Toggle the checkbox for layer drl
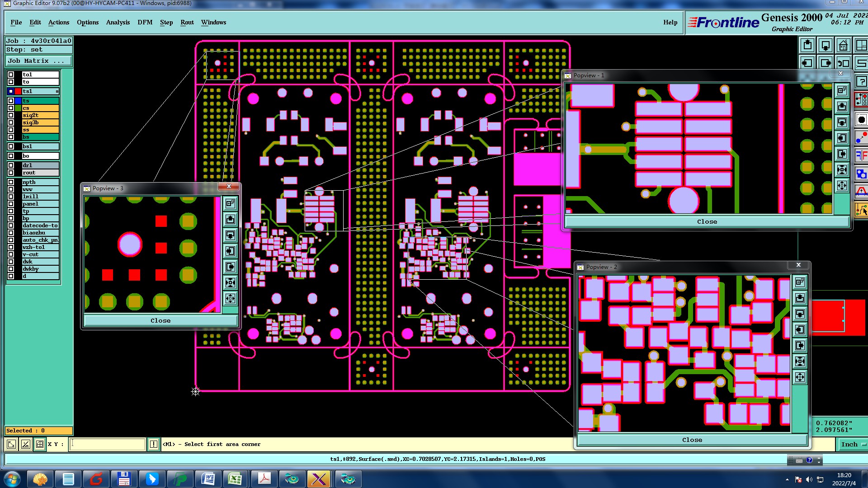868x488 pixels. 11,165
